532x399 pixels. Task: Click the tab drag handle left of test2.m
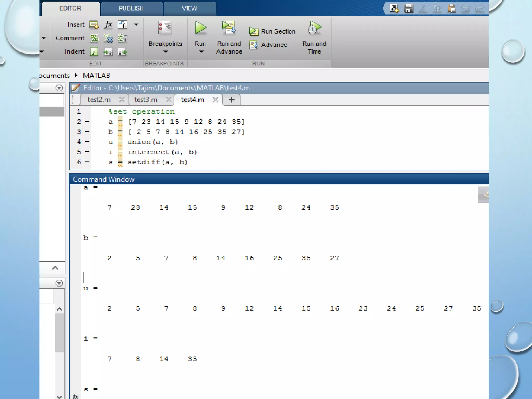coord(73,100)
